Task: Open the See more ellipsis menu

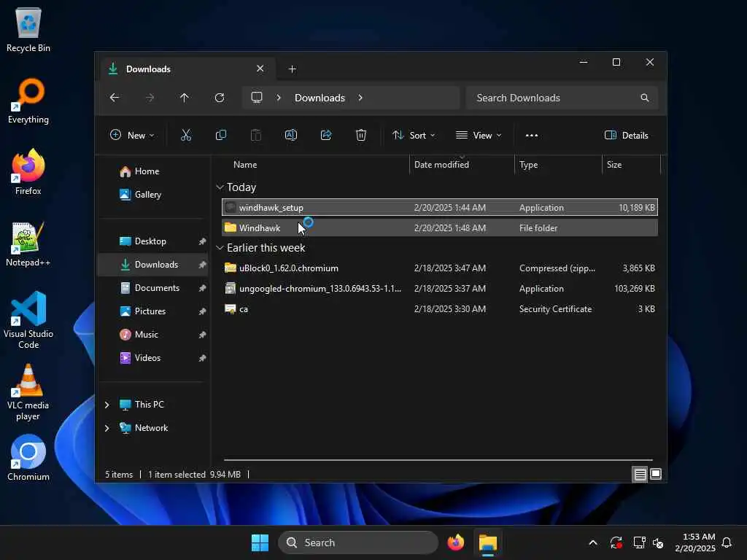Action: pyautogui.click(x=532, y=135)
